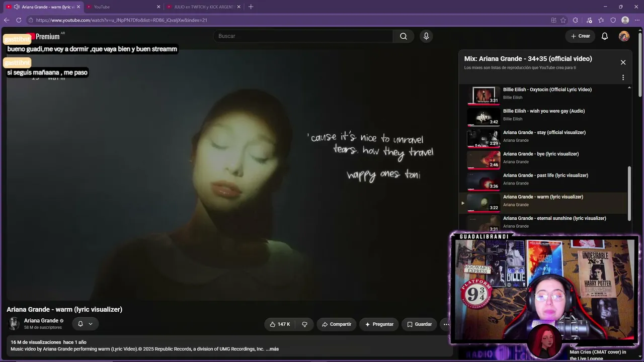Close the YouTube tab

pyautogui.click(x=158, y=7)
